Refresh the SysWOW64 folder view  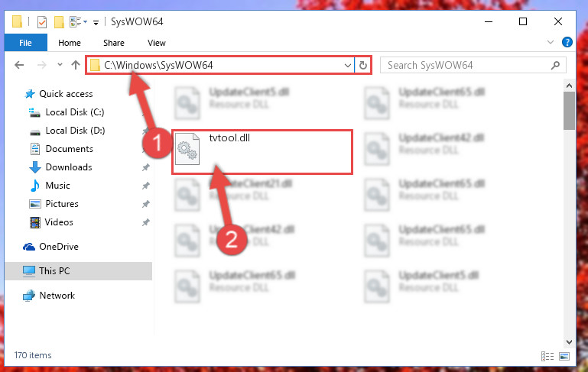coord(362,65)
